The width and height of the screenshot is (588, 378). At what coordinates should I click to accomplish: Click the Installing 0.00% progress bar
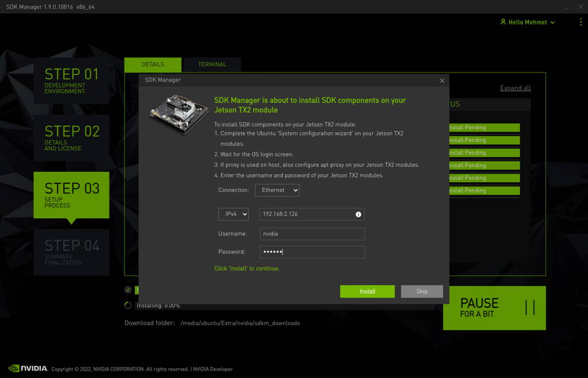pyautogui.click(x=285, y=306)
